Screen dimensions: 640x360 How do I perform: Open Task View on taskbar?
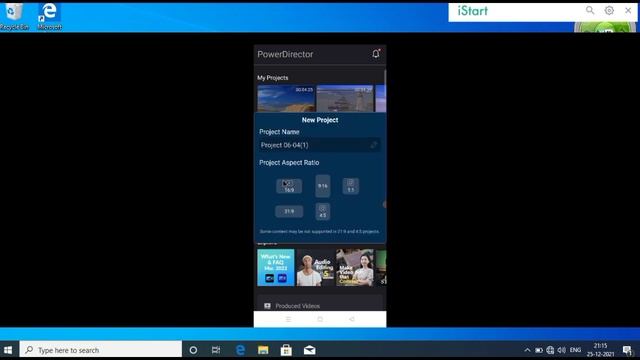(x=216, y=350)
